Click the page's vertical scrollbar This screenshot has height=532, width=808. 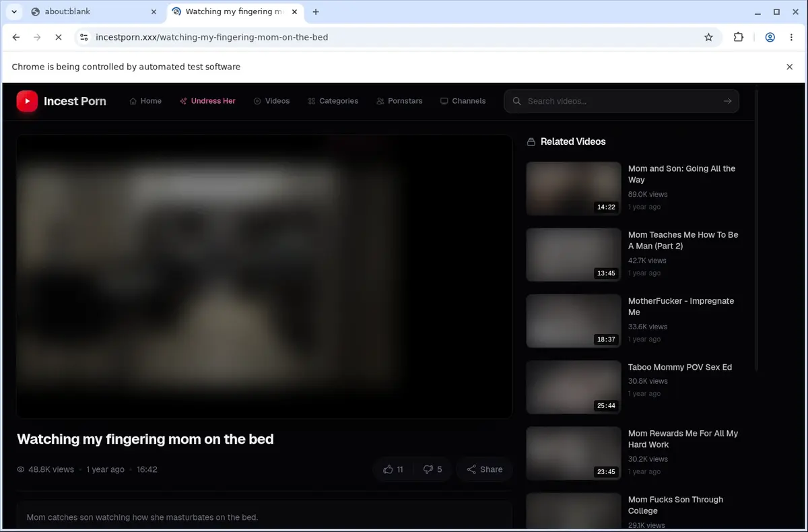click(755, 229)
